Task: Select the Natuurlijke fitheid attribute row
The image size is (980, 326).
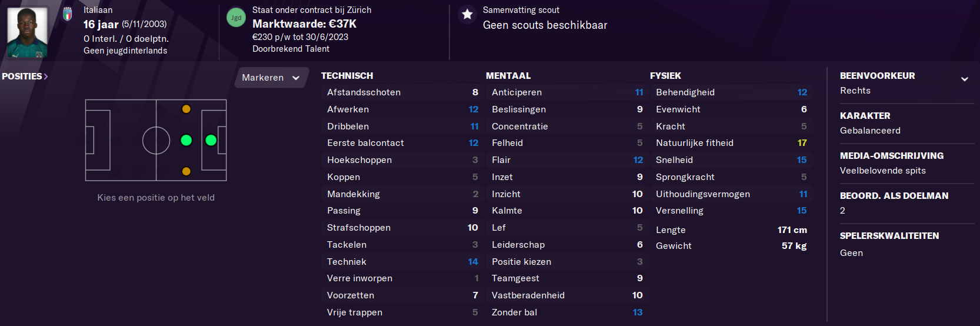Action: click(x=731, y=143)
